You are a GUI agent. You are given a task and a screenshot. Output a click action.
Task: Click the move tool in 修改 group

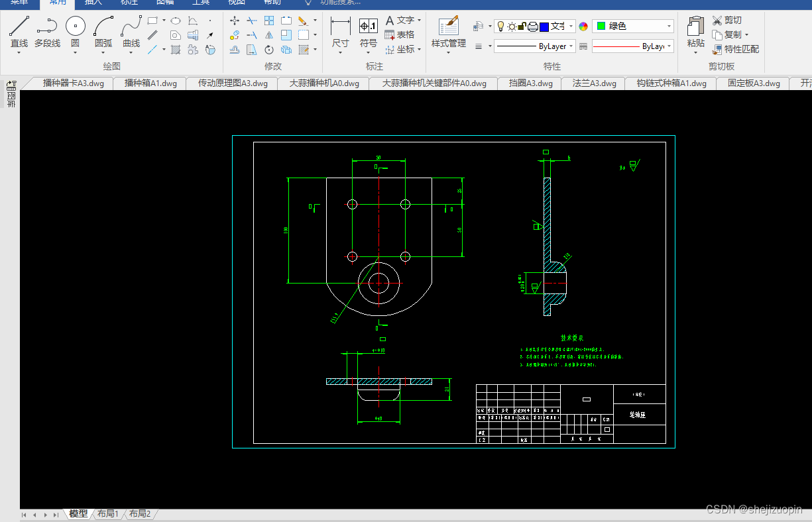[235, 21]
